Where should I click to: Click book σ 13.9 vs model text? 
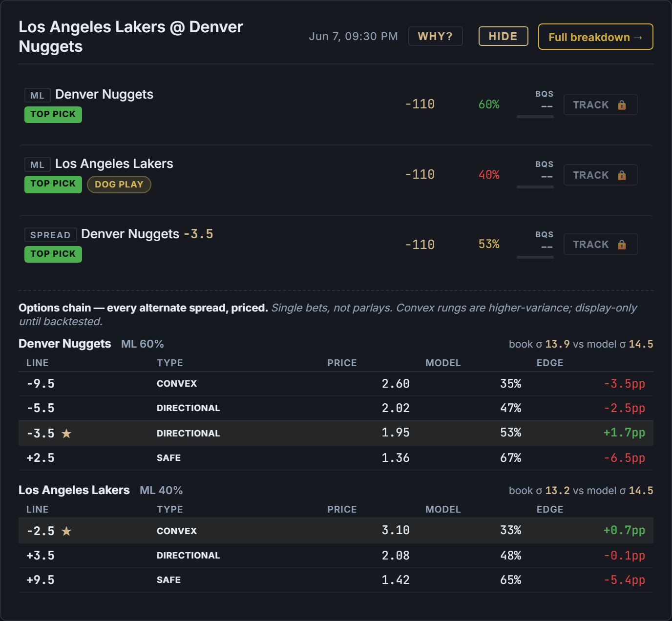[x=581, y=344]
